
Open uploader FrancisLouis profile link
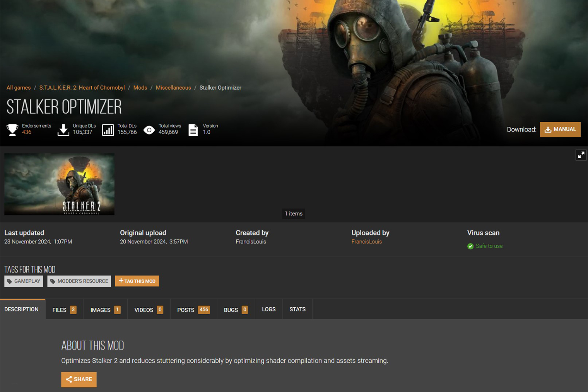pos(366,242)
